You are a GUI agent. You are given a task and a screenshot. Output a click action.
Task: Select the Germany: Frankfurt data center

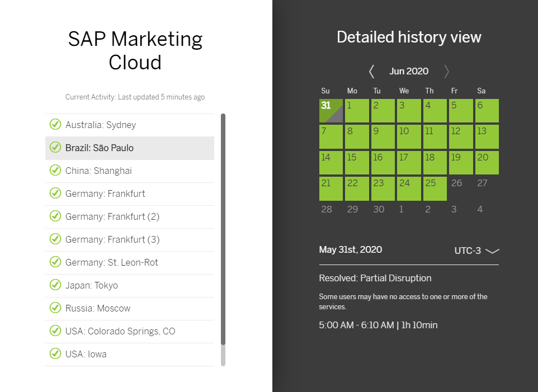(130, 194)
